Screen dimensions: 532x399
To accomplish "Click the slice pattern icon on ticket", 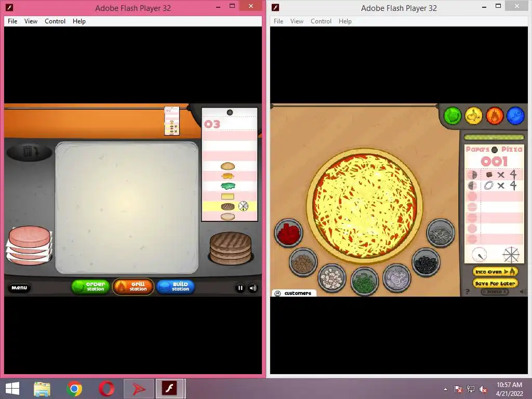I will tap(511, 255).
